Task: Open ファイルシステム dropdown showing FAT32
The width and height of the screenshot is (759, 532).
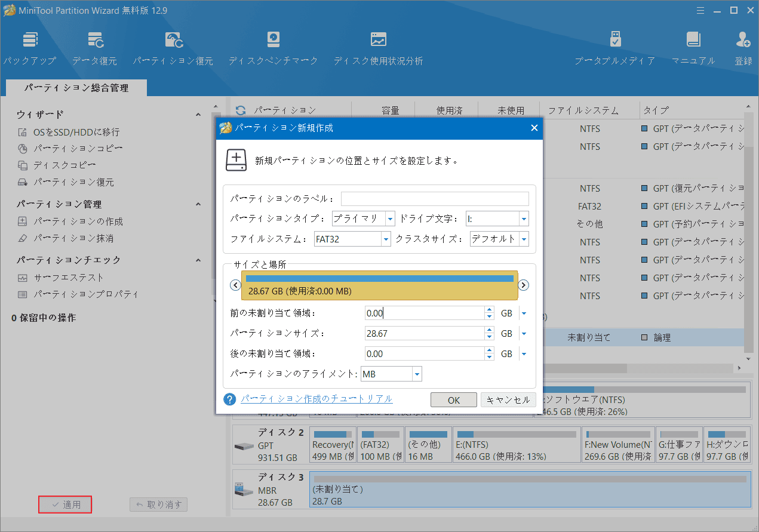Action: [x=352, y=239]
